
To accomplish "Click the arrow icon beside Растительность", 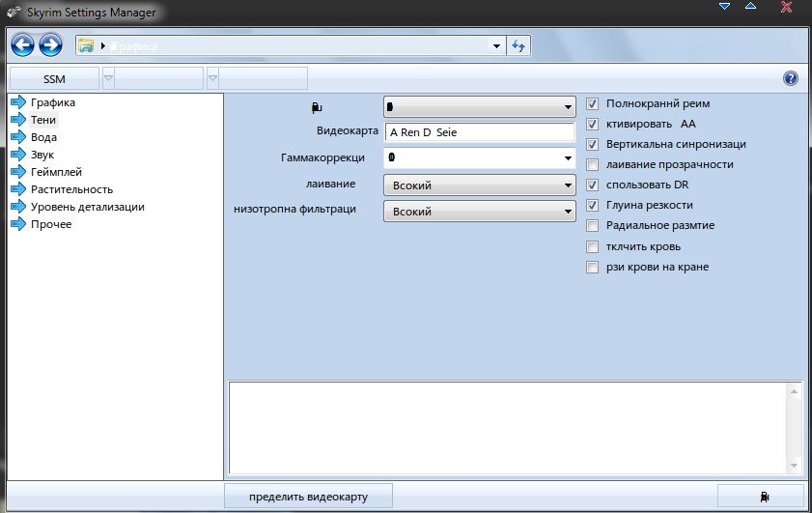I will pyautogui.click(x=18, y=189).
